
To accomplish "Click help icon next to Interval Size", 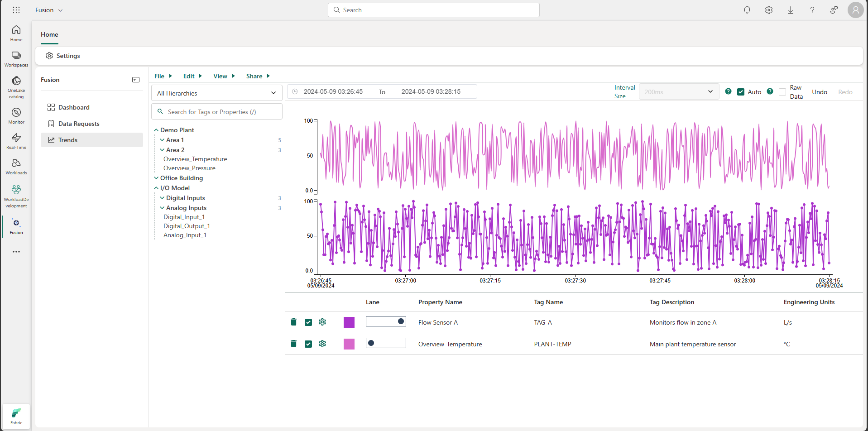I will point(728,91).
